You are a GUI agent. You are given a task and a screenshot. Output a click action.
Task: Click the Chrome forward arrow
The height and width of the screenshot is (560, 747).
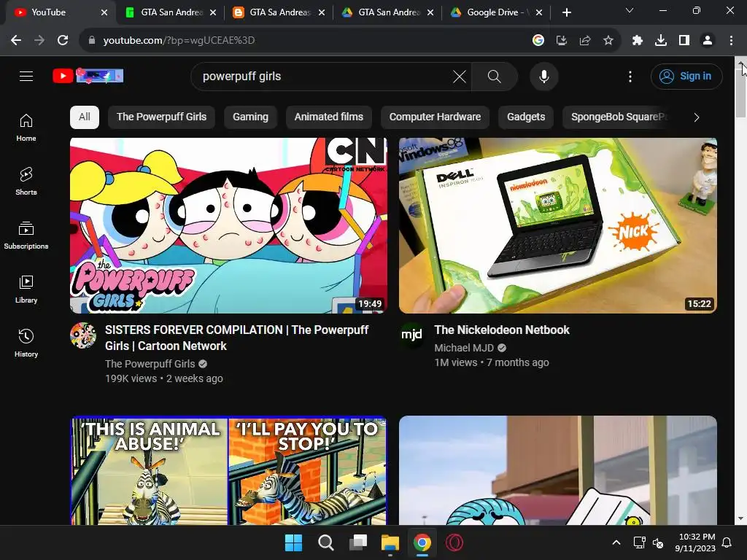pyautogui.click(x=39, y=41)
